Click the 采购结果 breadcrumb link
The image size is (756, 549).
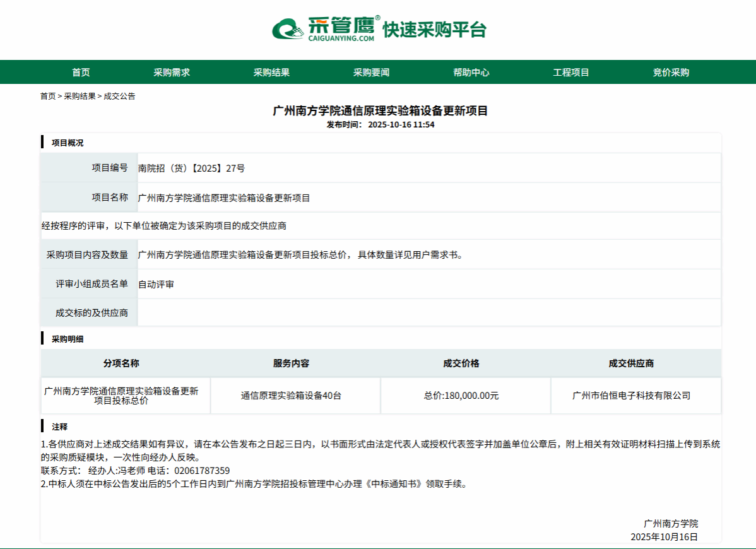point(80,97)
